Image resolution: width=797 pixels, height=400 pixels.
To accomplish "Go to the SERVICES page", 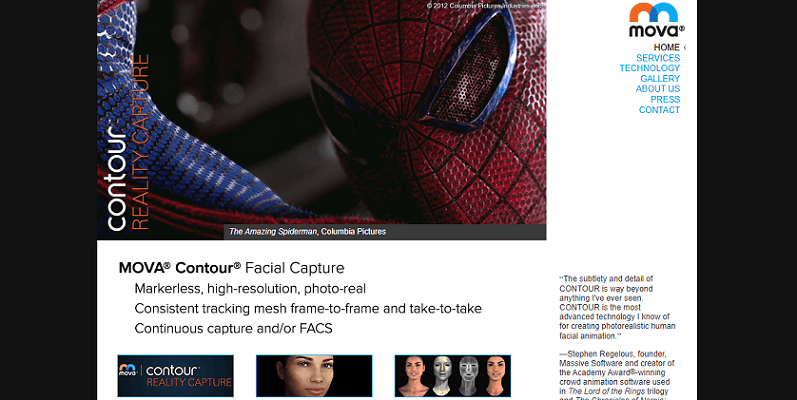I will [658, 58].
